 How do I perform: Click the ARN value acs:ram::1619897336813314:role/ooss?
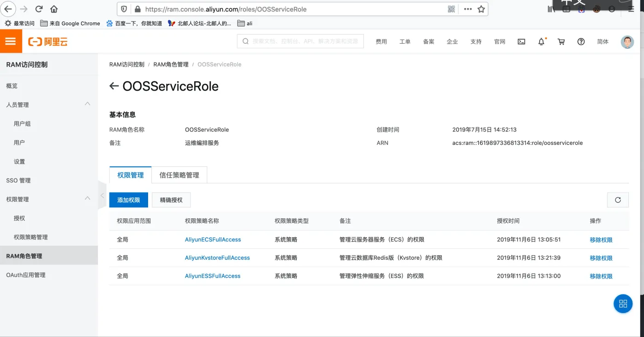[x=517, y=143]
